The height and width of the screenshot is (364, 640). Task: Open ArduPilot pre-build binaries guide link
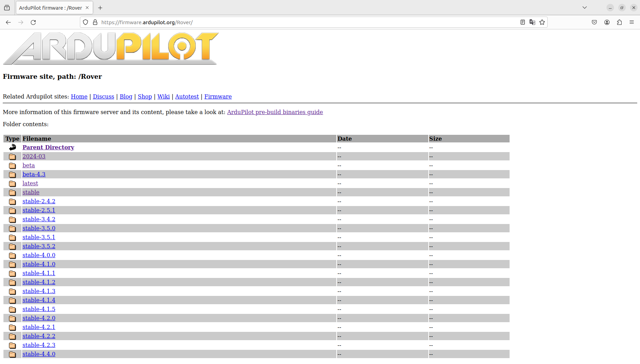pos(275,112)
